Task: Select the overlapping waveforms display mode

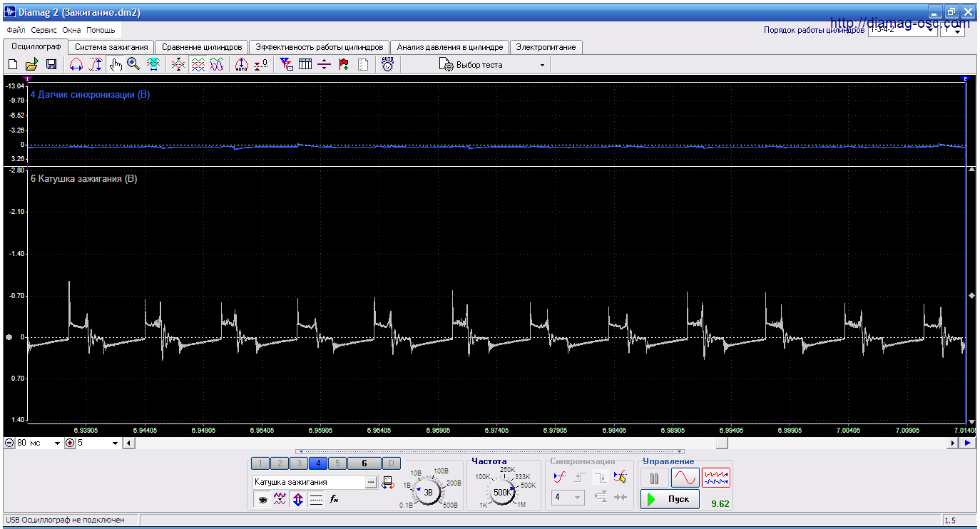Action: pyautogui.click(x=217, y=65)
